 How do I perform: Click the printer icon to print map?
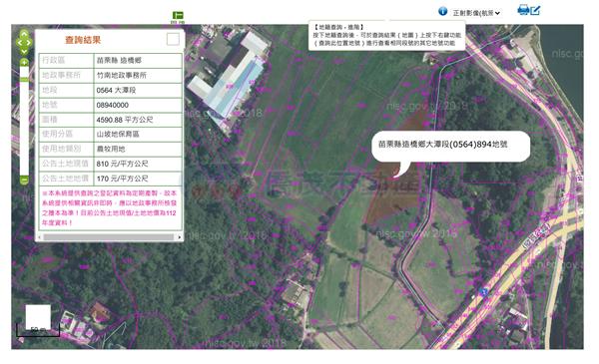pyautogui.click(x=523, y=10)
